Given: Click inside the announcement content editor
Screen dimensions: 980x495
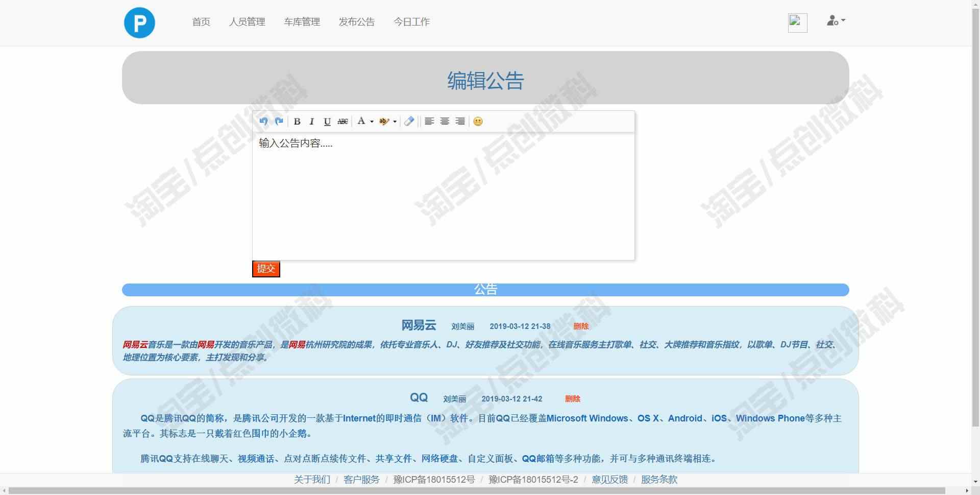Looking at the screenshot, I should (x=444, y=197).
